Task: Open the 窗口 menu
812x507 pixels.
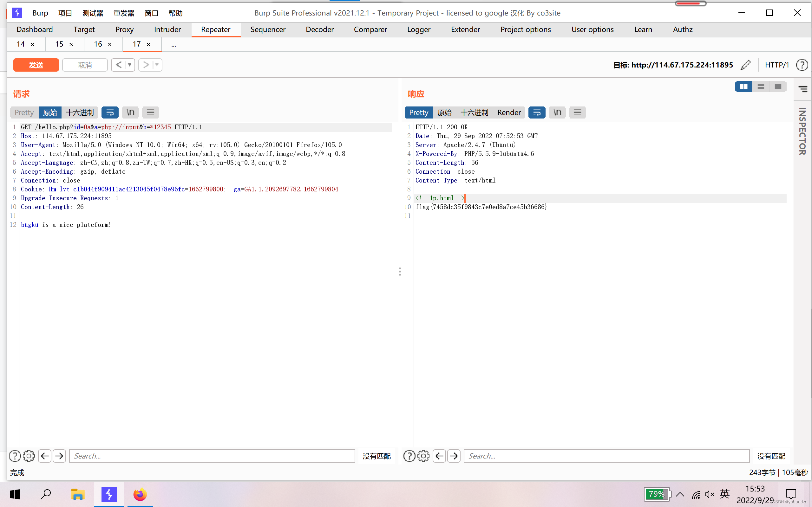Action: (151, 13)
